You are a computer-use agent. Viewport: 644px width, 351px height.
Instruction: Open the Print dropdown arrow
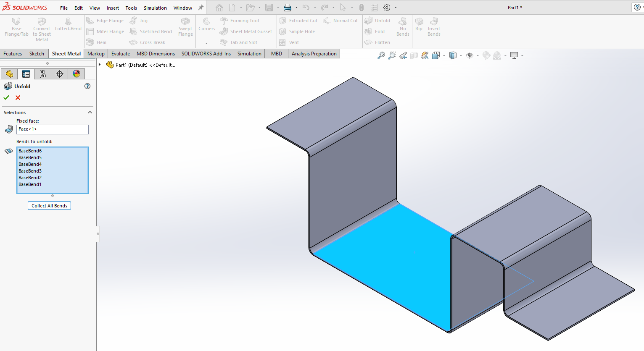coord(296,8)
